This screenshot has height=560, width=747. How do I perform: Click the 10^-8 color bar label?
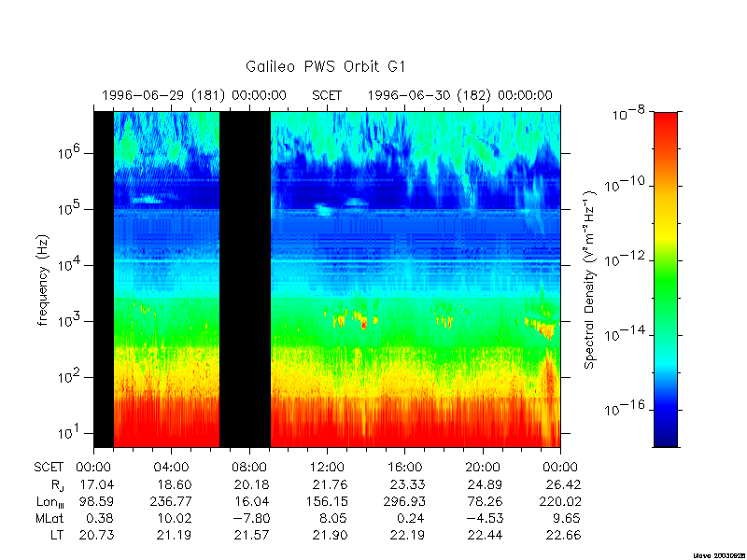point(627,113)
